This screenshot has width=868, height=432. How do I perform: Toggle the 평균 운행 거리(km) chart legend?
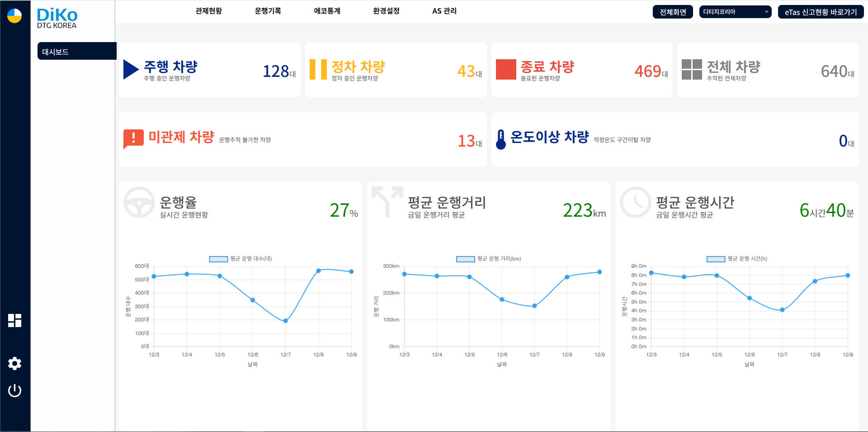[x=465, y=259]
